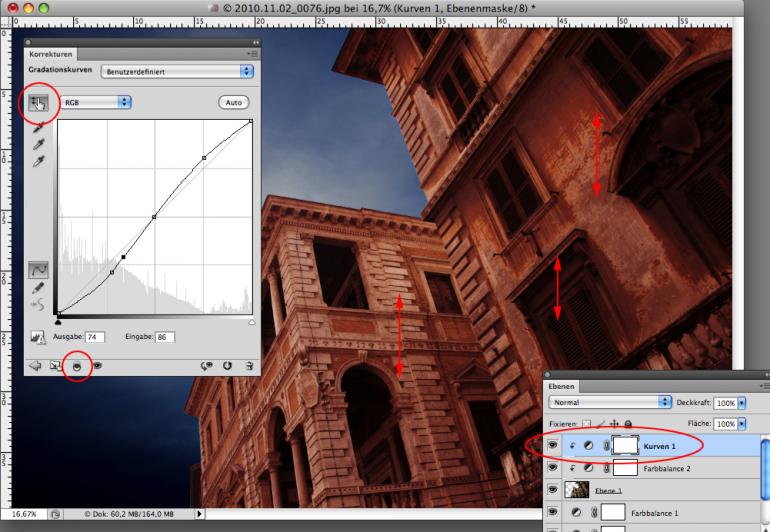Toggle adjustment layer visibility in Korrekturen footer

[x=98, y=366]
